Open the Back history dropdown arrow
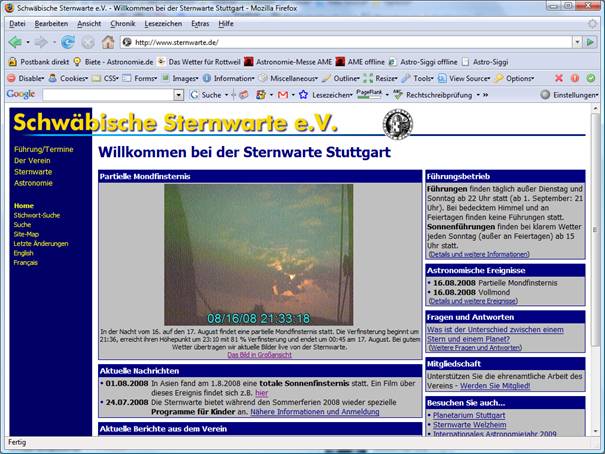The height and width of the screenshot is (454, 605). click(x=28, y=42)
